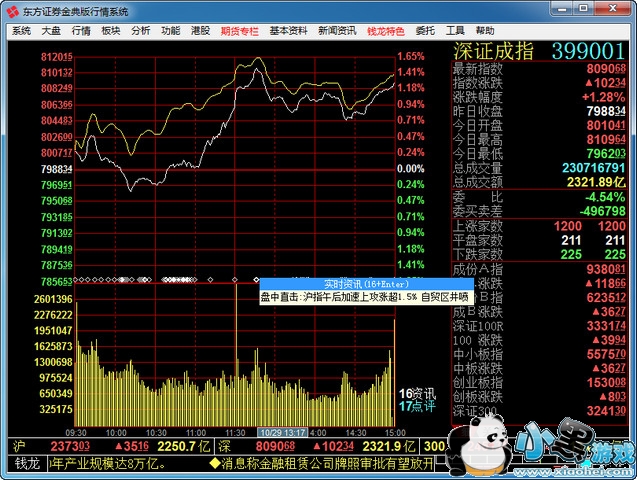Click the 钱龙 ticker label
The width and height of the screenshot is (637, 480).
tap(27, 463)
